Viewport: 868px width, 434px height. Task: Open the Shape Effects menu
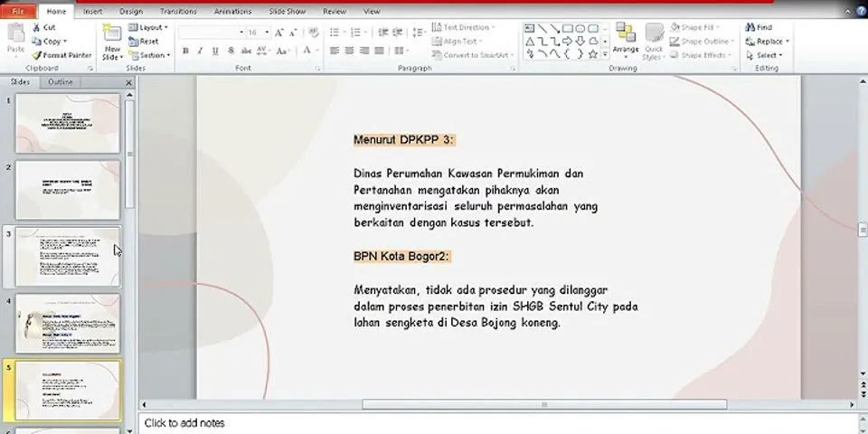coord(701,55)
